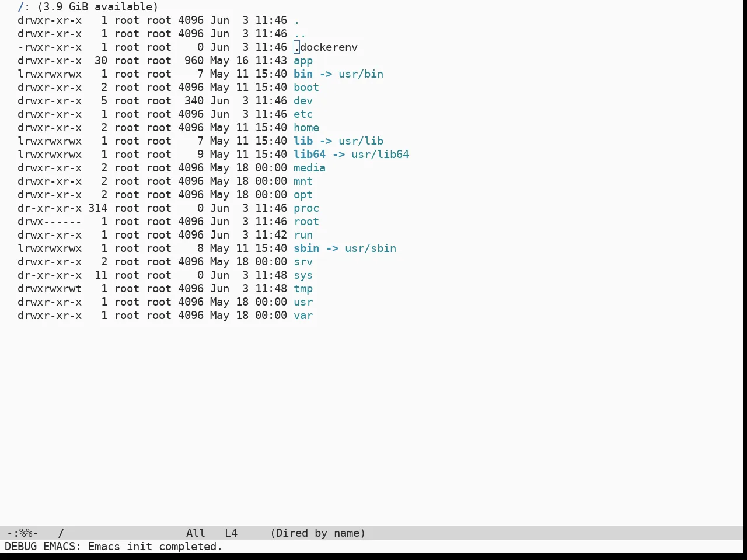Viewport: 747px width, 560px height.
Task: Open the dev directory
Action: pos(303,101)
